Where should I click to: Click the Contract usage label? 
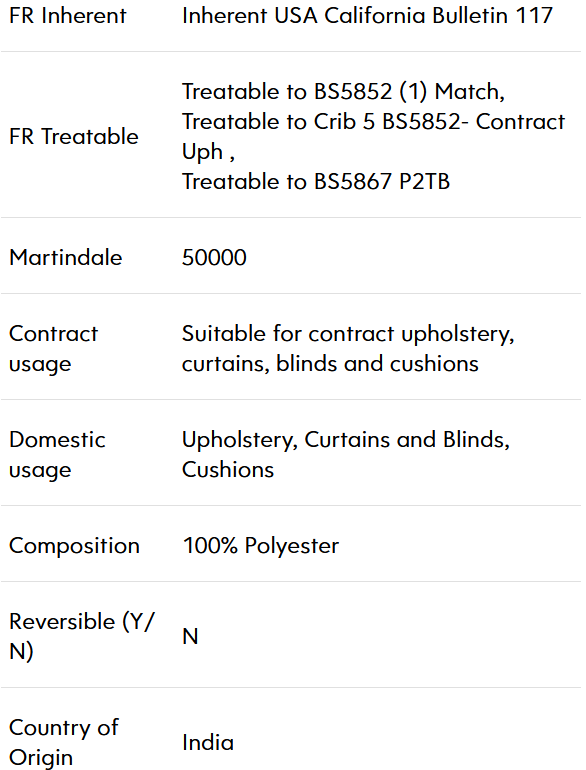tap(54, 349)
